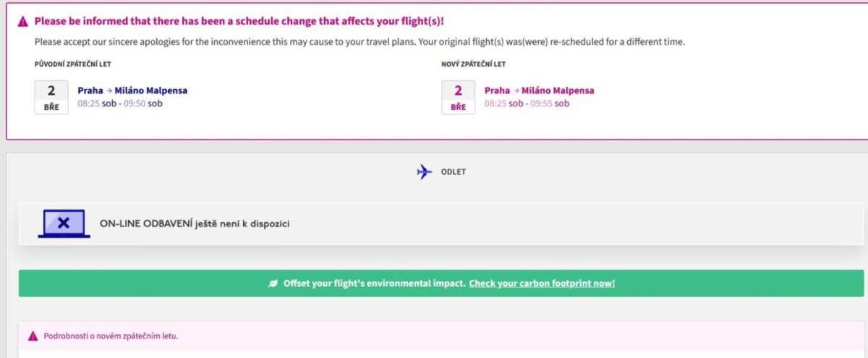Click the schedule change heading text
This screenshot has height=358, width=868.
coord(239,22)
